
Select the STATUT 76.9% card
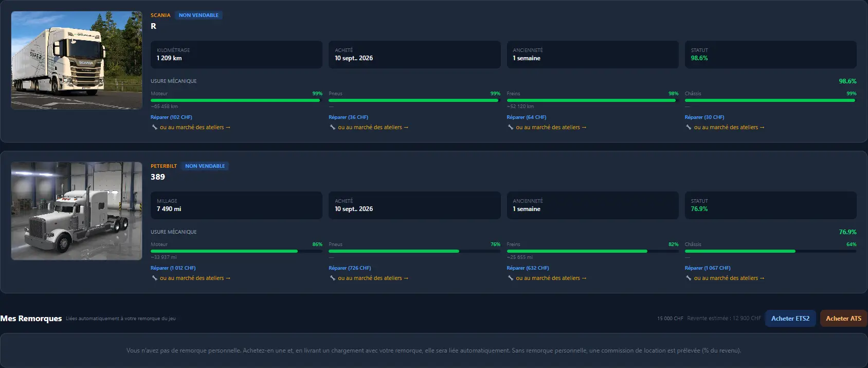coord(770,205)
